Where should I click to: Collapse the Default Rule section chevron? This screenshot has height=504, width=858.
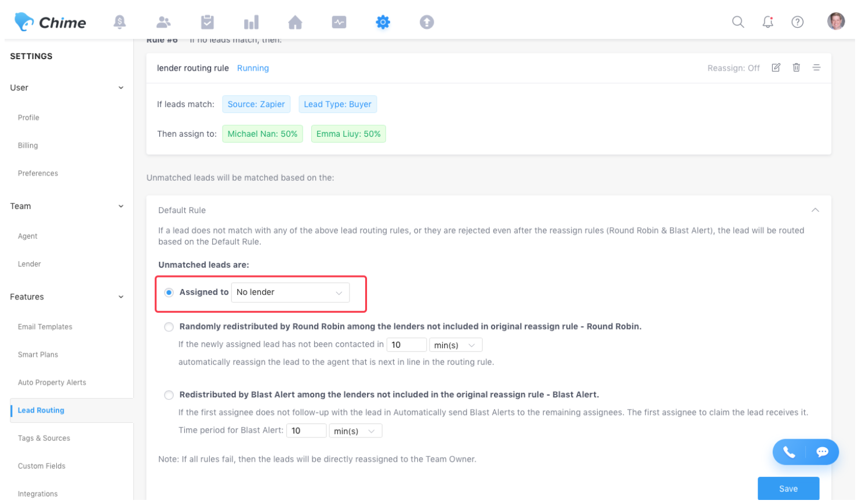(x=815, y=210)
